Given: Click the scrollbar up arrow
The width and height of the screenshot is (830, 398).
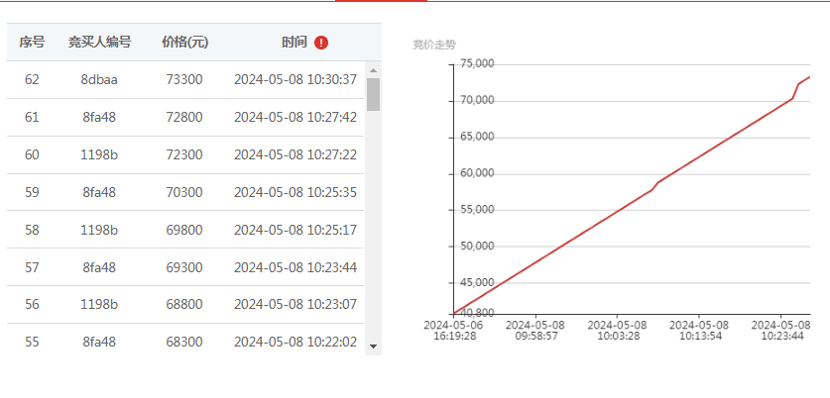Looking at the screenshot, I should (373, 70).
